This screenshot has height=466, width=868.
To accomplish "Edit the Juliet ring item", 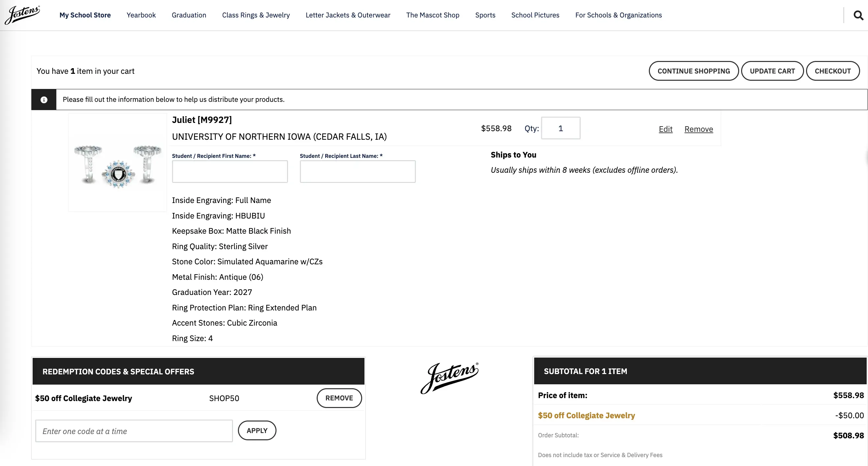I will point(665,129).
